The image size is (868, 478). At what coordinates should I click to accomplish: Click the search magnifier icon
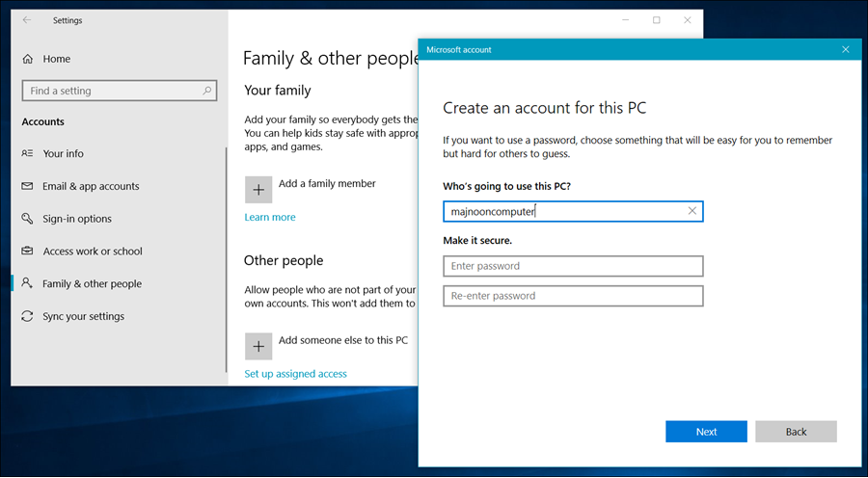[x=206, y=91]
